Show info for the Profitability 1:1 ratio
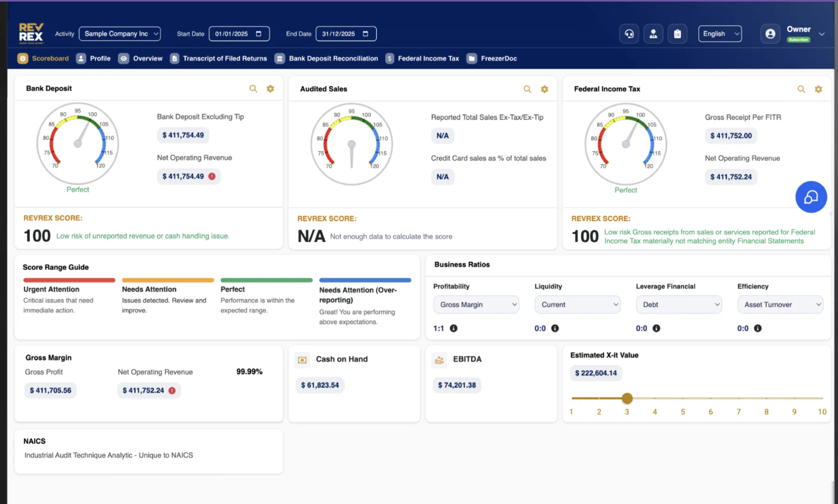The image size is (838, 504). tap(453, 328)
